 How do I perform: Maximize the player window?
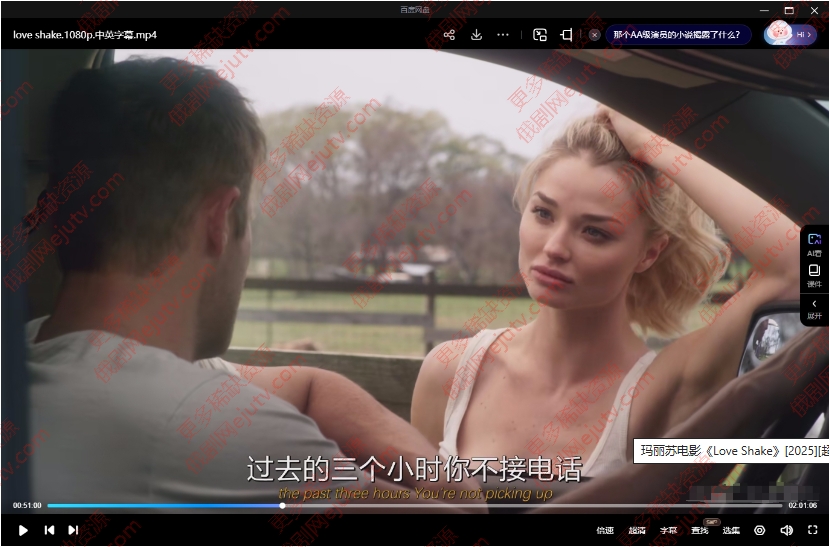point(789,10)
